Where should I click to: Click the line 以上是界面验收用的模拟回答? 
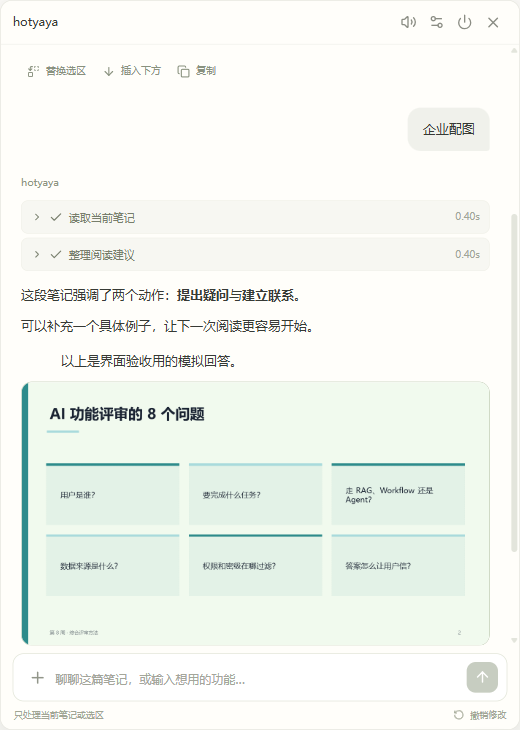pyautogui.click(x=149, y=361)
